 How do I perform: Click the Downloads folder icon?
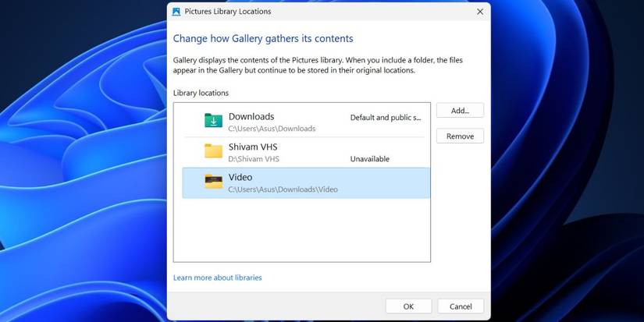tap(213, 121)
